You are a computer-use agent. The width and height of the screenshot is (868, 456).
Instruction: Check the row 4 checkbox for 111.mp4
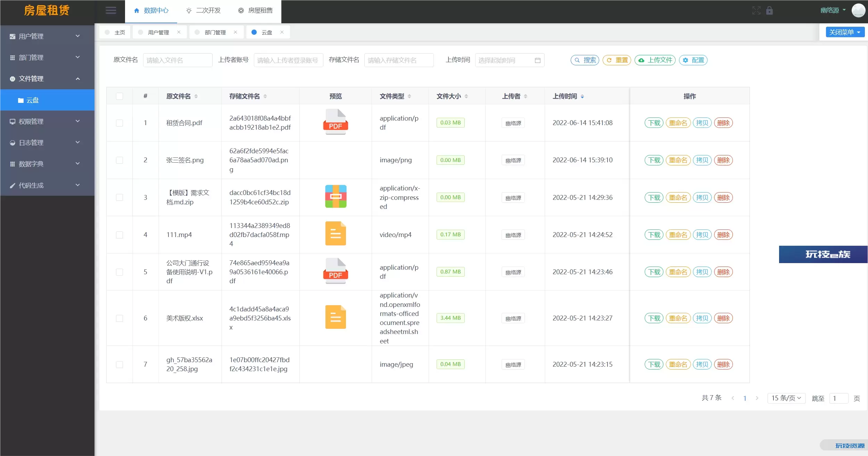tap(119, 235)
